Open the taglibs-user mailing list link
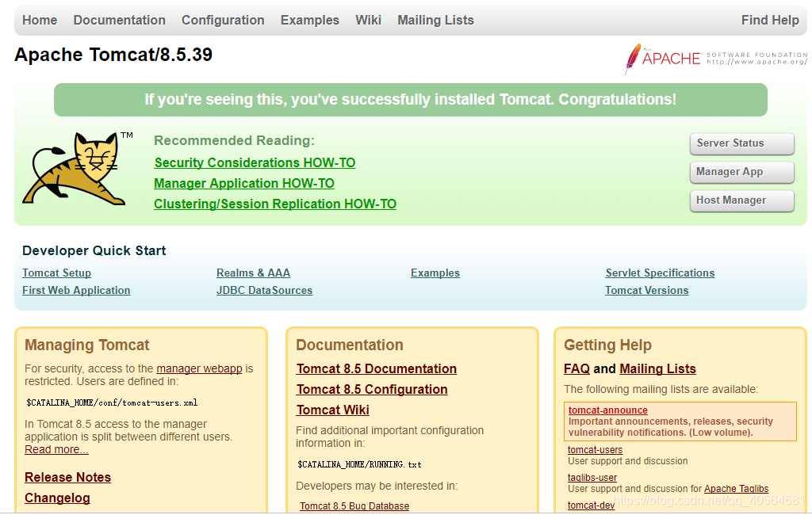Screen dimensions: 812x515 pyautogui.click(x=592, y=477)
